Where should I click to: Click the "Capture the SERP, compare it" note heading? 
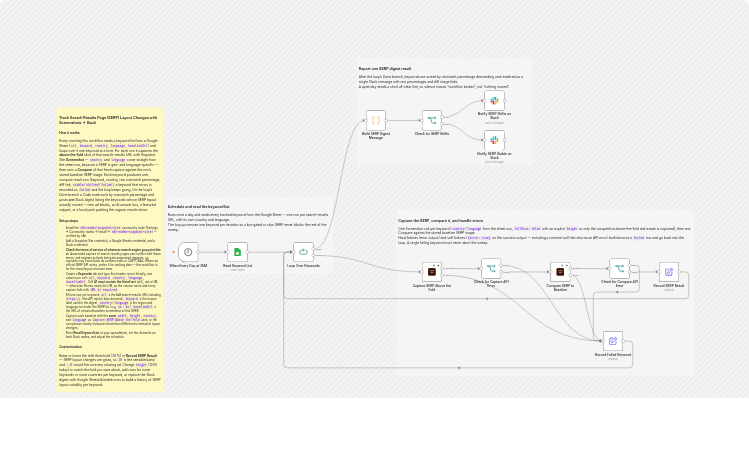tap(440, 221)
